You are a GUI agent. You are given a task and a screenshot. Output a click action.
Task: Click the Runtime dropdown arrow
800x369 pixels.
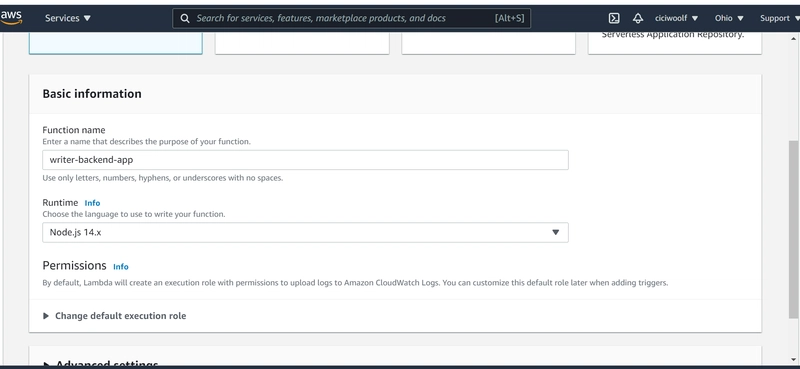[x=556, y=232]
